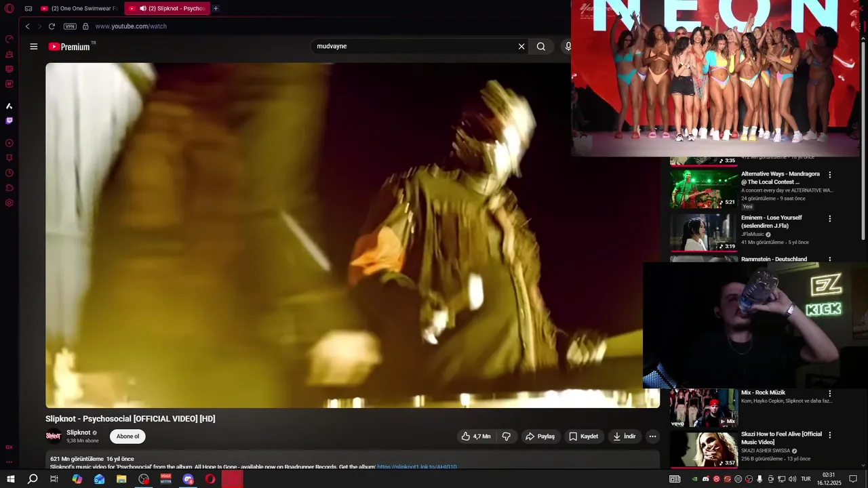Go to YouTube Premium home logo

(70, 47)
